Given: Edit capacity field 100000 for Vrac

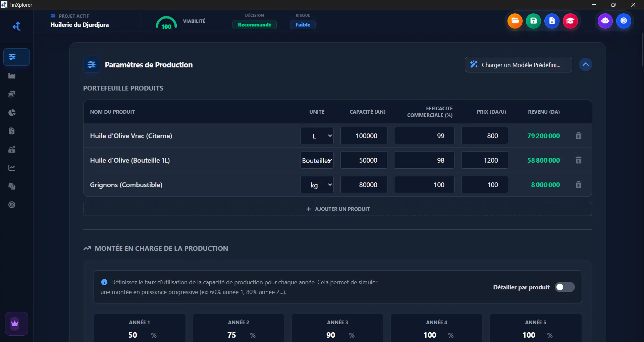Looking at the screenshot, I should coord(364,136).
